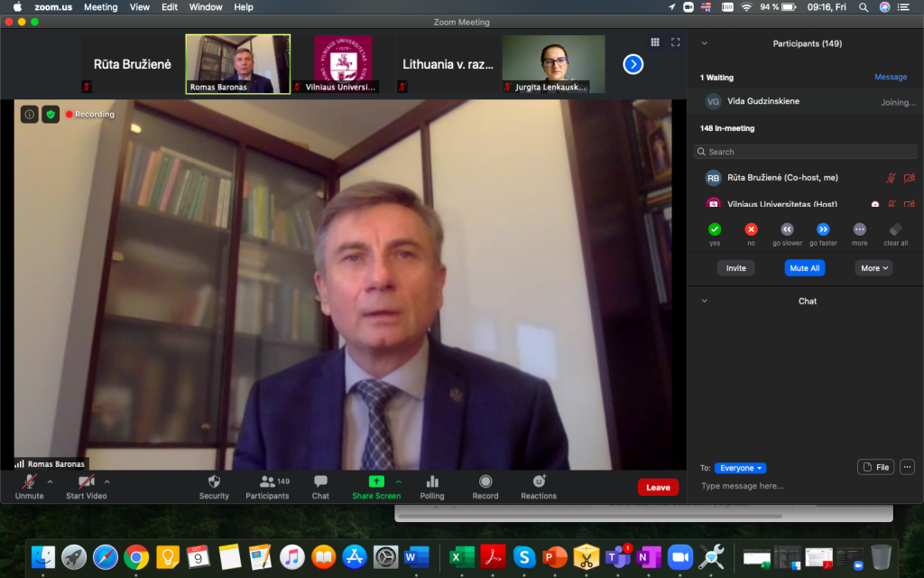Open the Security shield icon
Screen dimensions: 924x578
pos(214,482)
